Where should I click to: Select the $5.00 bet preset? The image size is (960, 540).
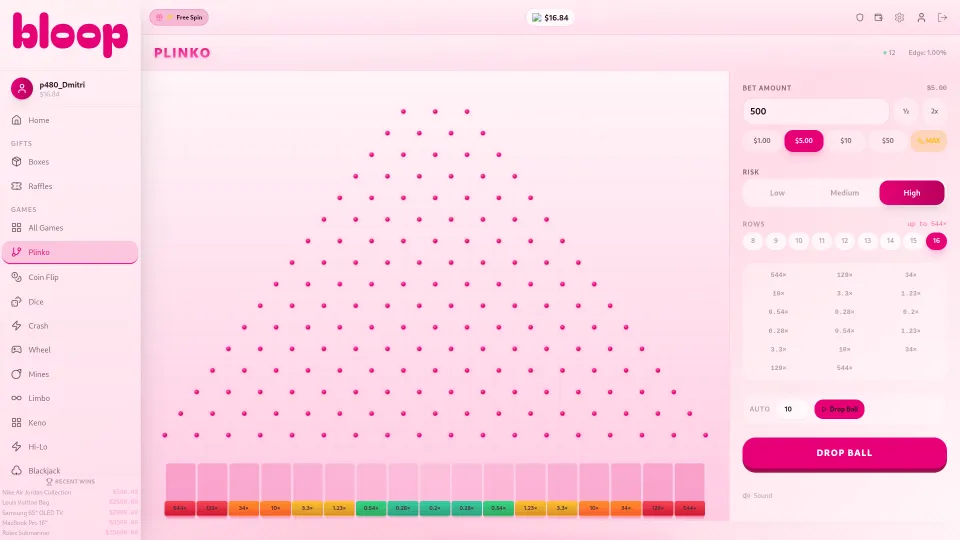804,141
